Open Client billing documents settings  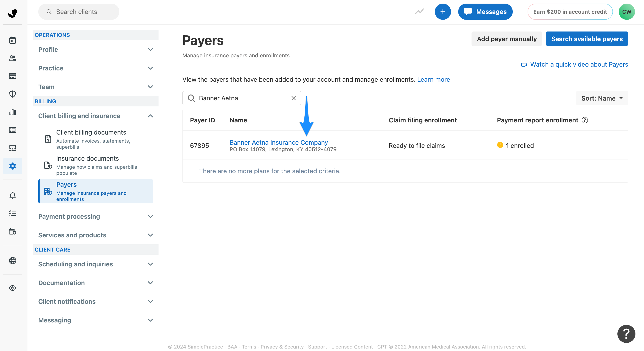pyautogui.click(x=96, y=139)
